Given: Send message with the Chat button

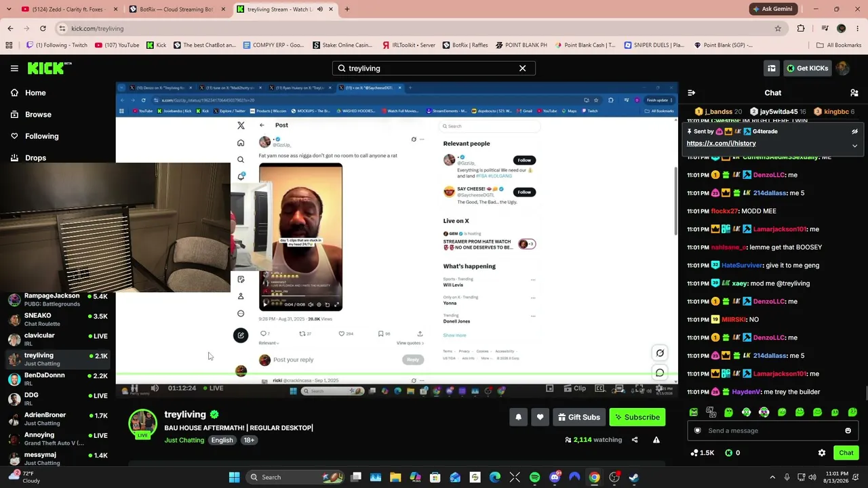Looking at the screenshot, I should [846, 453].
